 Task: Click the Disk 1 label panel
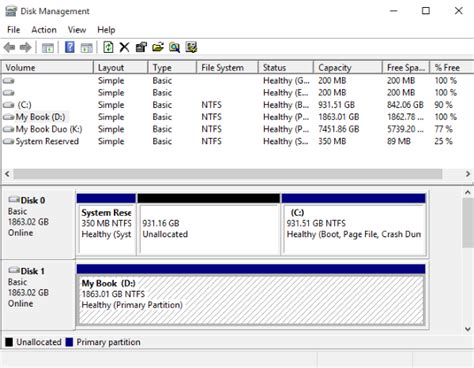point(38,295)
